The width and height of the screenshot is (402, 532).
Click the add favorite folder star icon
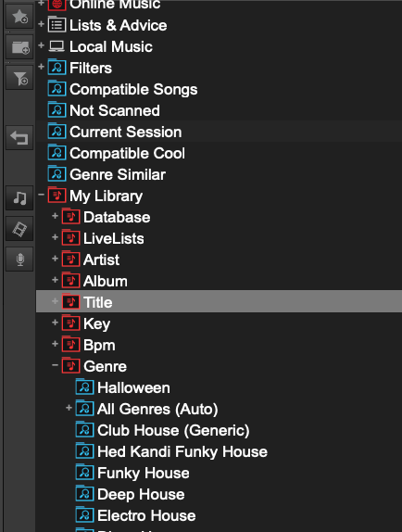[x=19, y=17]
